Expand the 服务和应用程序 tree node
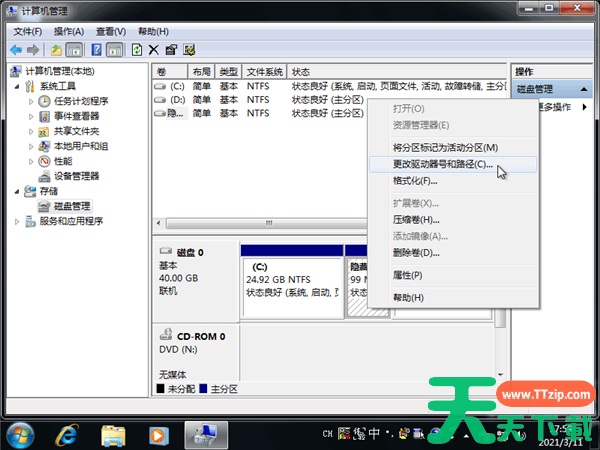The image size is (600, 450). [x=16, y=221]
